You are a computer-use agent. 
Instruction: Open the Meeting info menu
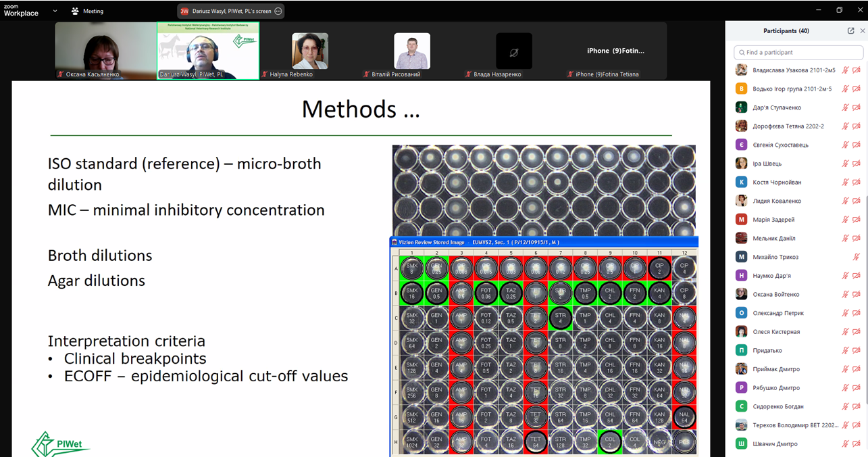pyautogui.click(x=88, y=11)
